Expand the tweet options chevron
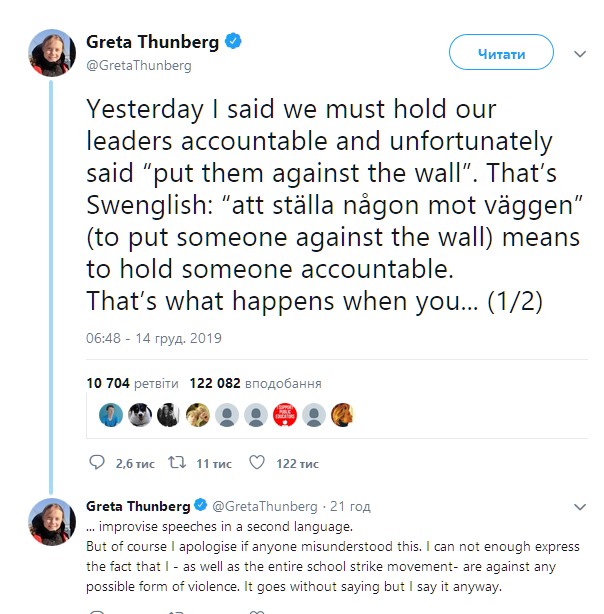This screenshot has width=604, height=614. point(579,53)
